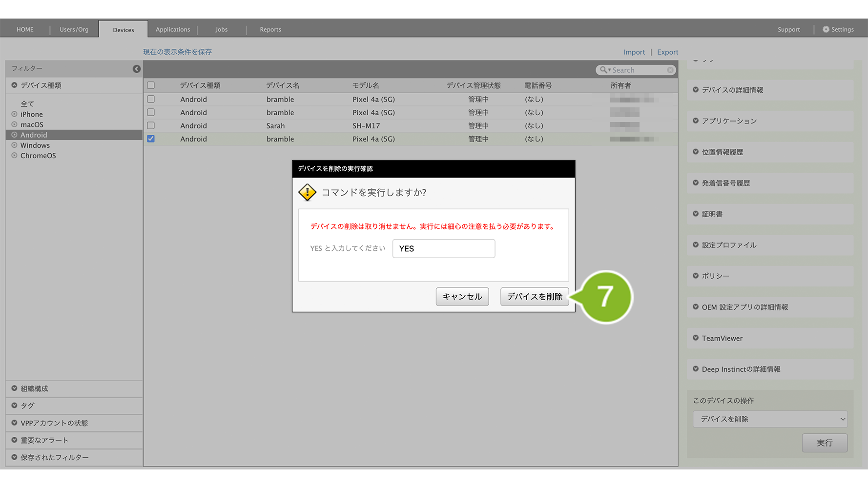The height and width of the screenshot is (488, 868).
Task: Open the Reports tab
Action: [x=270, y=29]
